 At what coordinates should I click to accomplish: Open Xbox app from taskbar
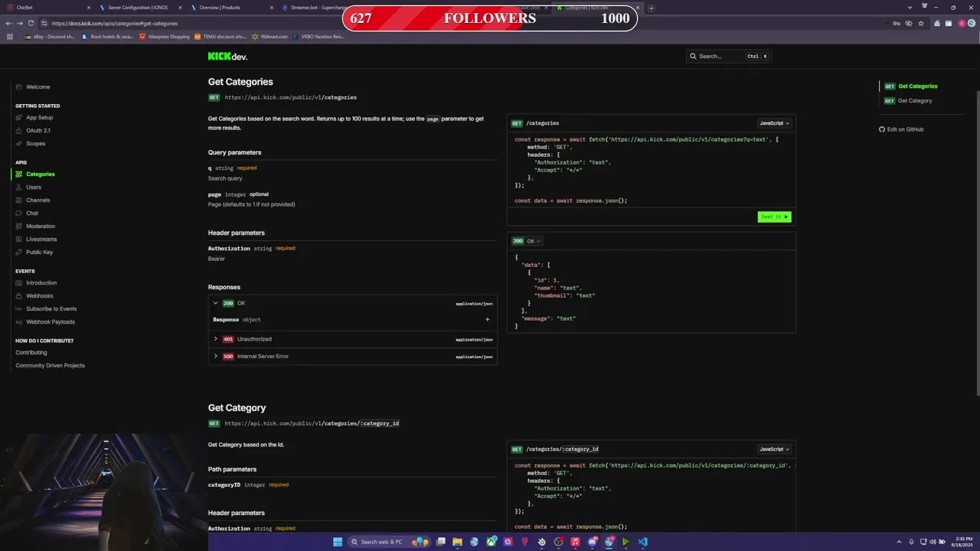(491, 542)
